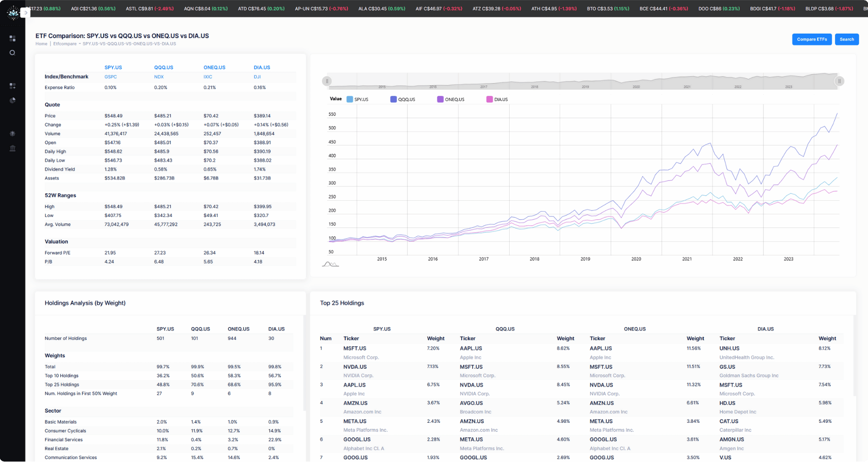The height and width of the screenshot is (462, 868).
Task: Toggle the DIA.US series in chart legend
Action: tap(497, 99)
